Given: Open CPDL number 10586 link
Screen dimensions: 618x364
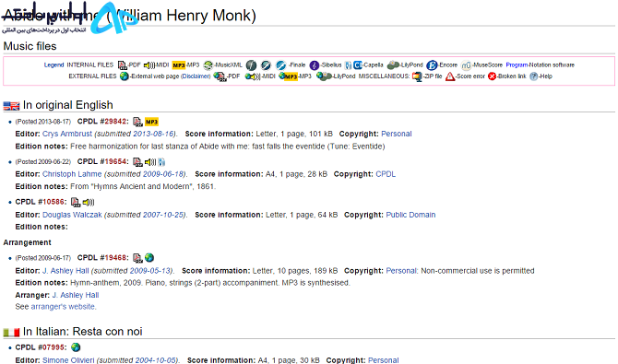Looking at the screenshot, I should 53,202.
